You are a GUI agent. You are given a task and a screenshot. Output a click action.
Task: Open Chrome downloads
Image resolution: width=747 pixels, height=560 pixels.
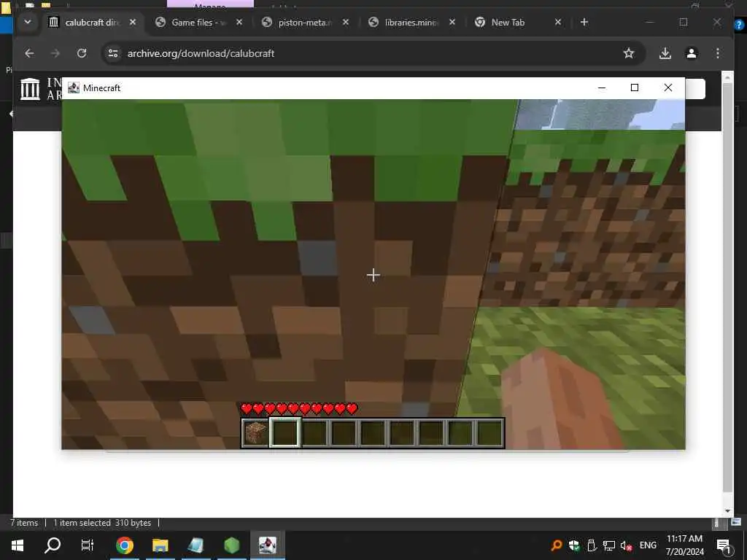665,53
